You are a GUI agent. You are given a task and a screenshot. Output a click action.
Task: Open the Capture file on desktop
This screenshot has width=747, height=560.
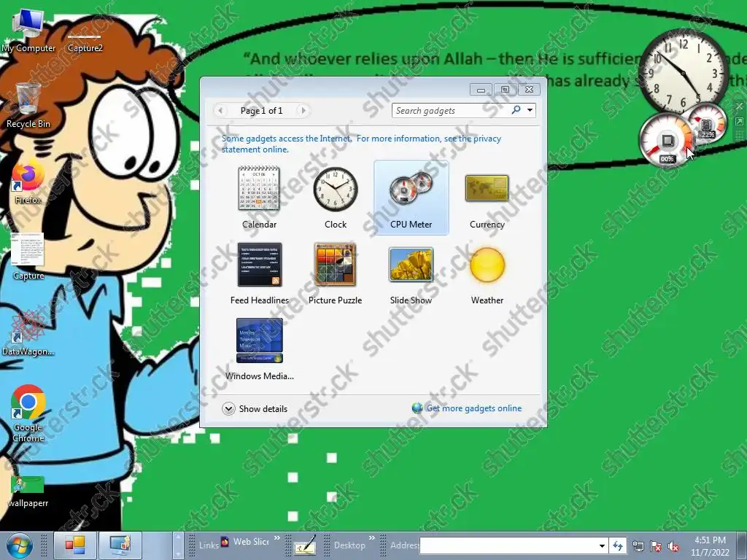(28, 256)
